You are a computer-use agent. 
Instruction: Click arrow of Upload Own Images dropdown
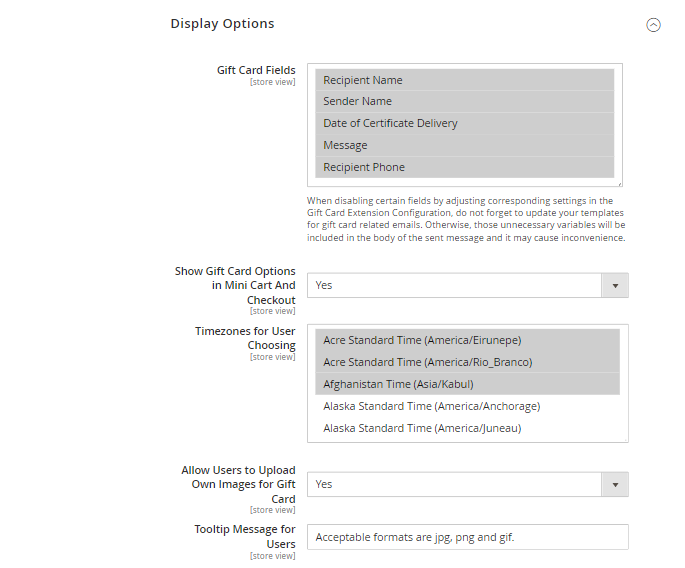coord(614,484)
